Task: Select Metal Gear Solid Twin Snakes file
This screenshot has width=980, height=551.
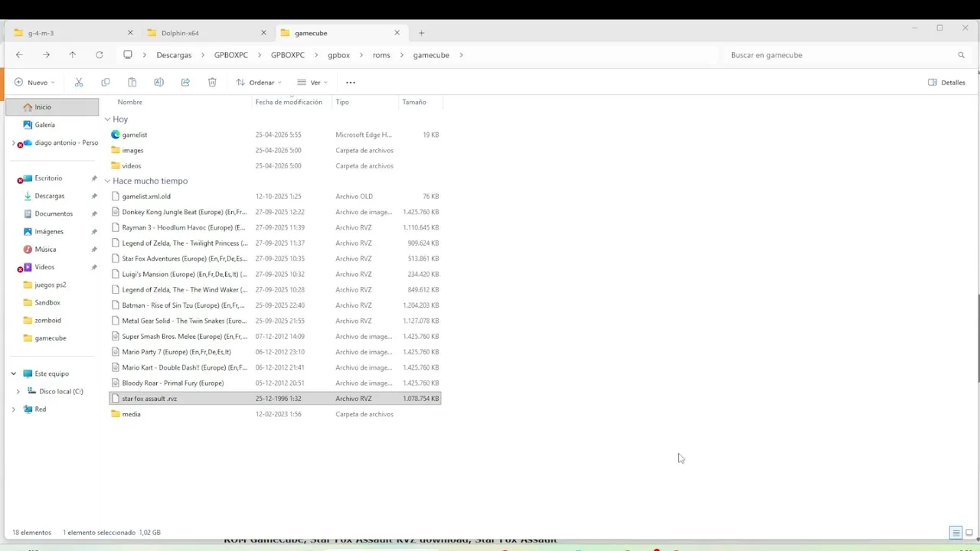Action: click(x=275, y=321)
